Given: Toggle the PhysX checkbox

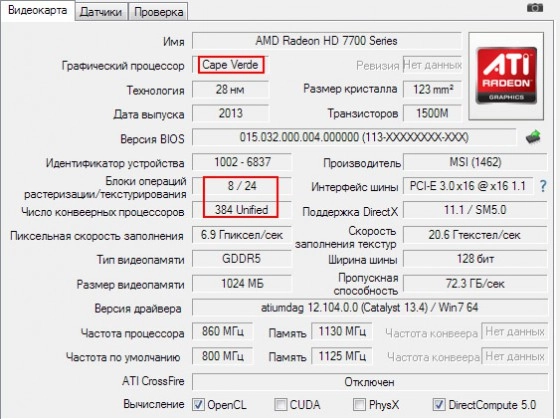Looking at the screenshot, I should (359, 405).
